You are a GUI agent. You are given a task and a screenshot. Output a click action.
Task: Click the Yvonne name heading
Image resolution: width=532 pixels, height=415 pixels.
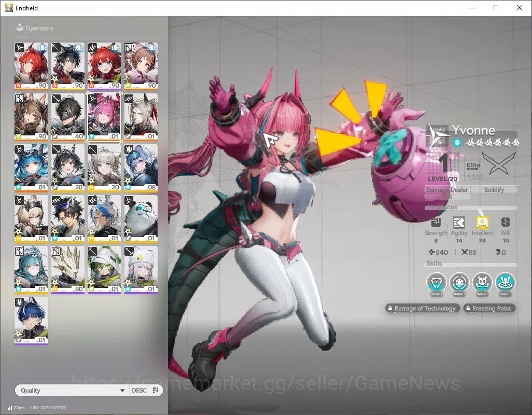[473, 130]
